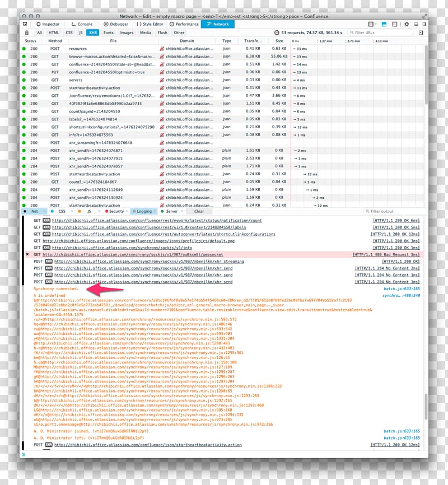Click the Clear console output button
Screen dimensions: 448x485
(199, 211)
